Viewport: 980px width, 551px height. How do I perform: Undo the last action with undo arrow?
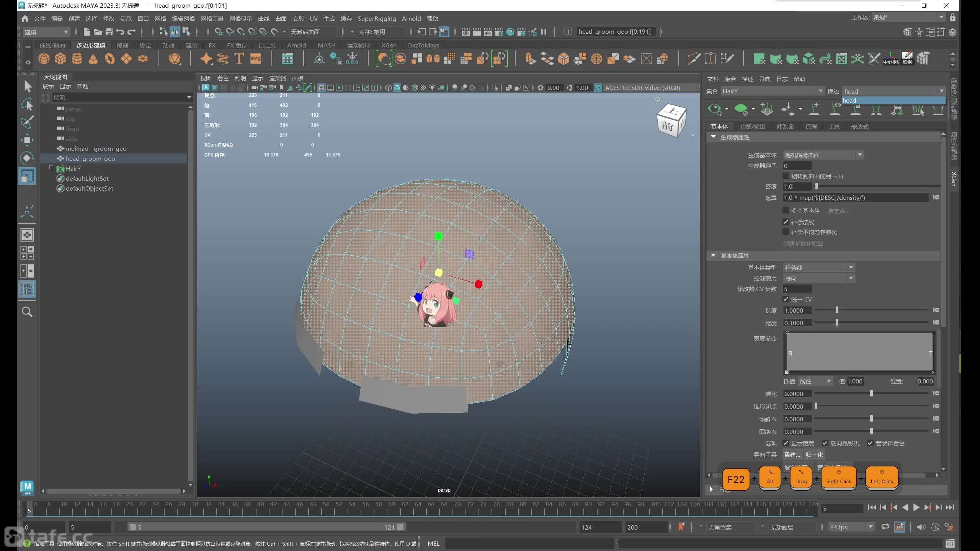[x=120, y=32]
